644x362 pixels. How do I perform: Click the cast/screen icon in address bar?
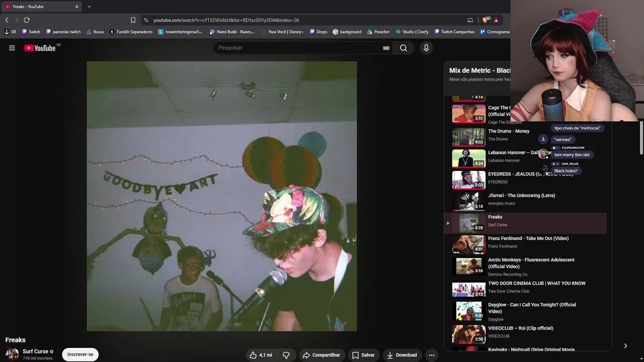(470, 20)
